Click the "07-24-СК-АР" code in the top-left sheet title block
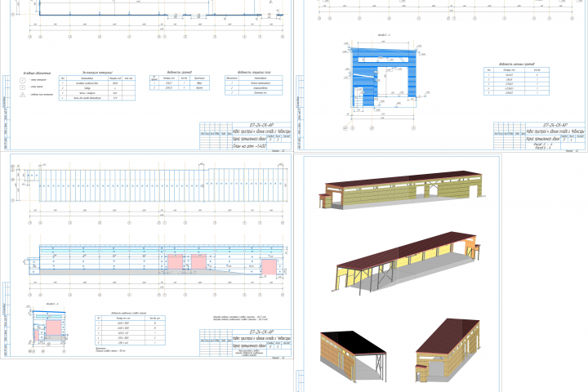588x392 pixels. (x=261, y=125)
